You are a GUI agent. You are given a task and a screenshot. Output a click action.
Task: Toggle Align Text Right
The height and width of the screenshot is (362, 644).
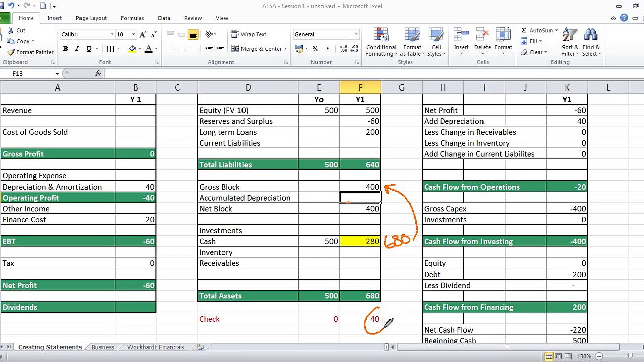[x=193, y=49]
